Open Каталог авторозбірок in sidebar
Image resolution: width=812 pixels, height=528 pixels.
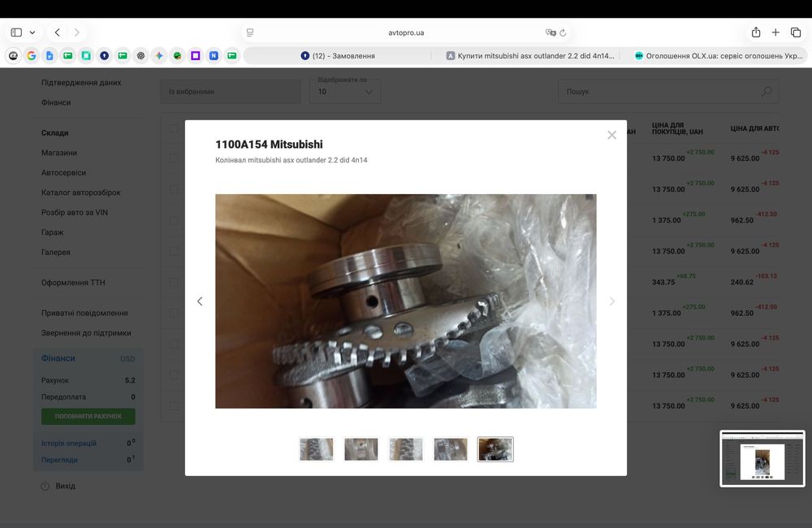pos(80,193)
